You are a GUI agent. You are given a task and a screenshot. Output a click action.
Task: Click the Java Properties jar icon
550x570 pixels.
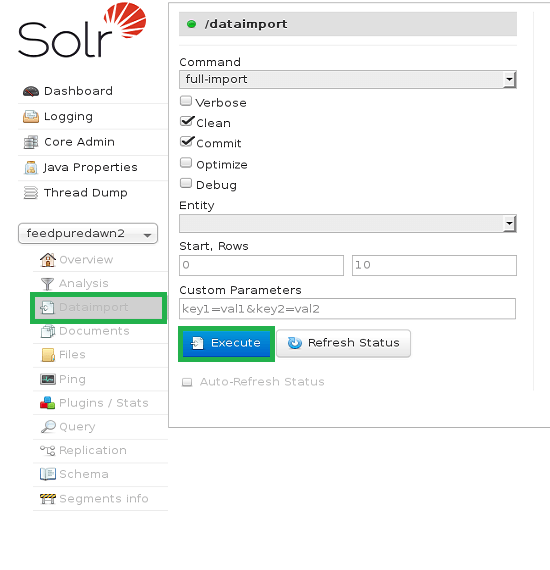click(31, 168)
